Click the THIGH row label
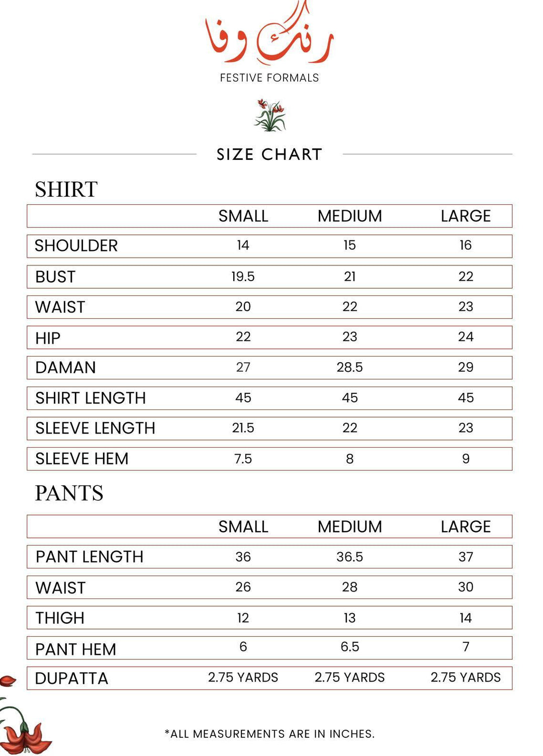543x756 pixels. click(x=60, y=618)
